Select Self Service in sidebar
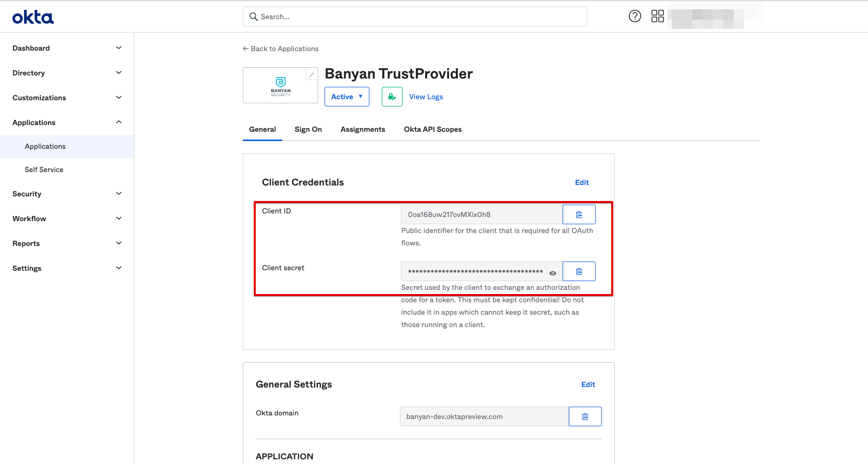868x464 pixels. click(44, 169)
